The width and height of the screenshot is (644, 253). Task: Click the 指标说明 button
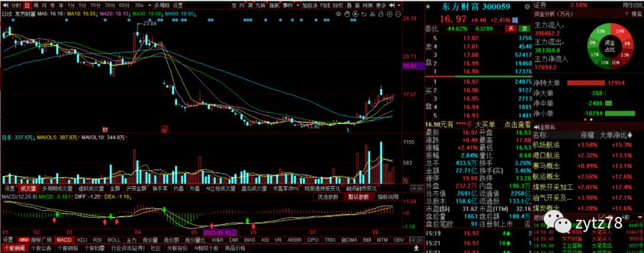click(x=388, y=197)
